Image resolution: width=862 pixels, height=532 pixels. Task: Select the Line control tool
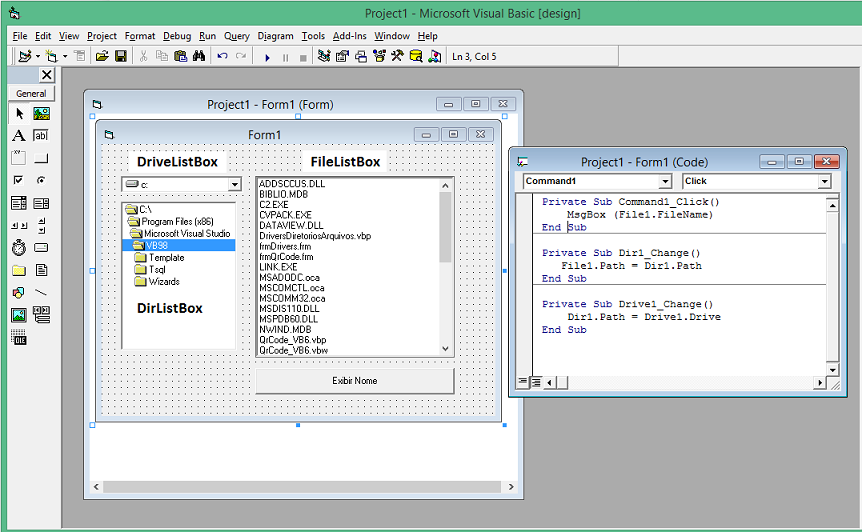(41, 292)
